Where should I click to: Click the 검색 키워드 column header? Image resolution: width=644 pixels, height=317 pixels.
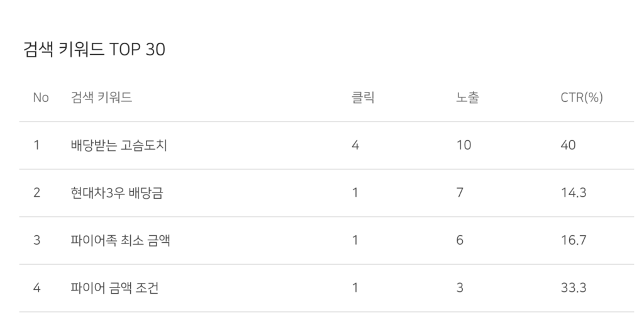[101, 97]
